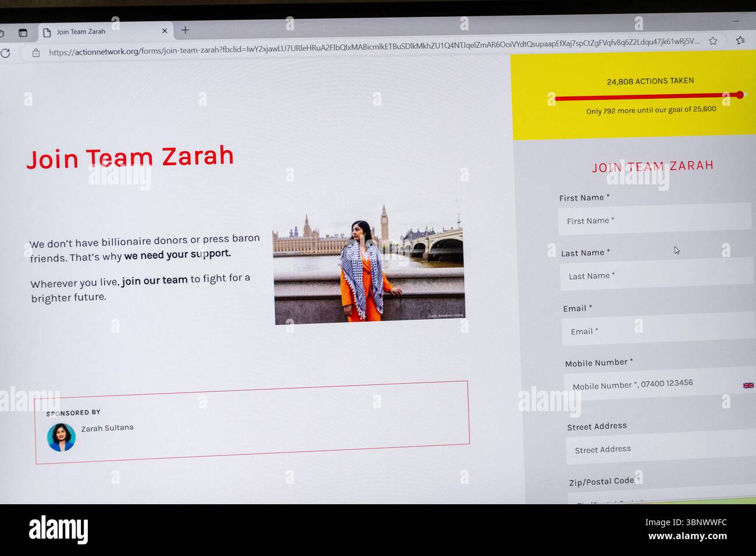
Task: Open the favorites list icon
Action: (x=740, y=40)
